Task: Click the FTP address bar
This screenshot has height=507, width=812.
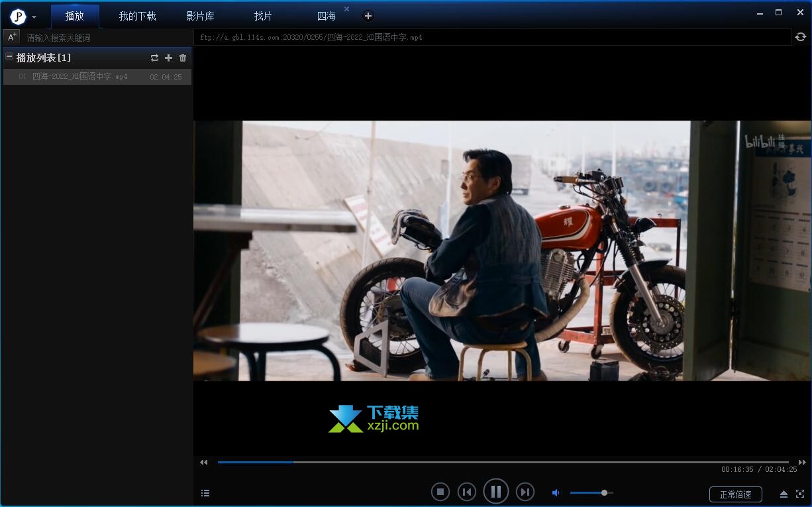Action: (492, 37)
